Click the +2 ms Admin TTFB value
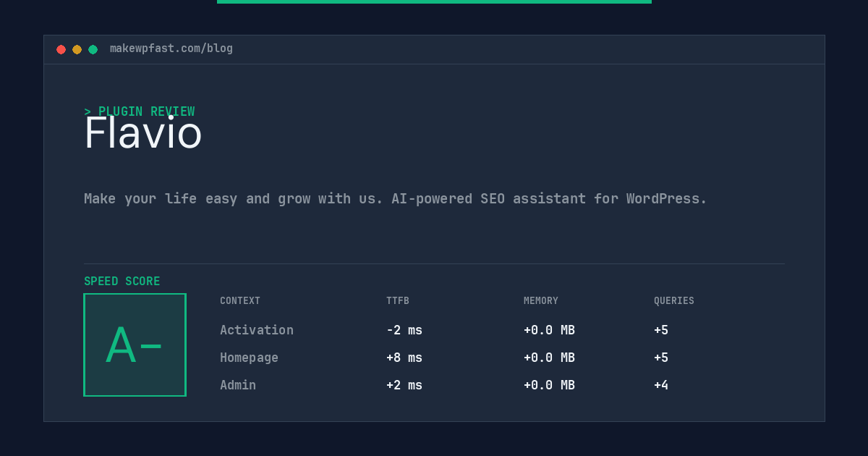Viewport: 868px width, 456px height. [x=404, y=385]
